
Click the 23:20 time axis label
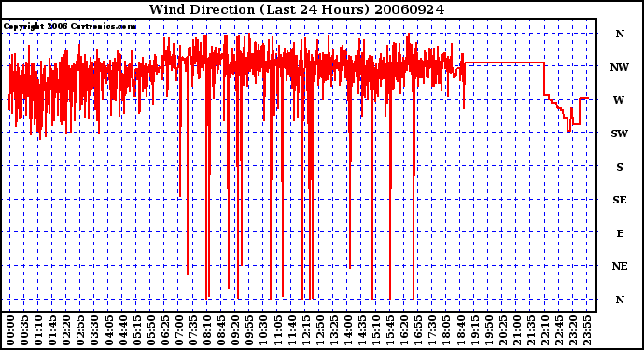(574, 330)
